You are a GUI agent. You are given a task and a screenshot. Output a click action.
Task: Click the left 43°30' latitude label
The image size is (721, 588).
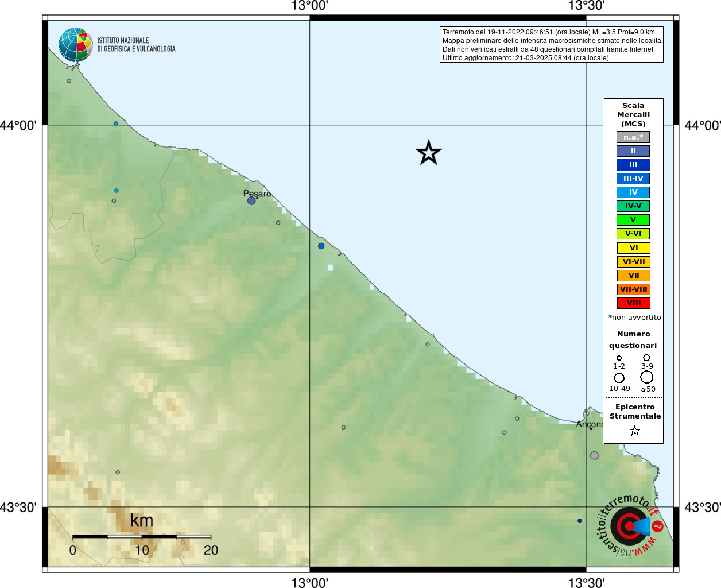(18, 508)
